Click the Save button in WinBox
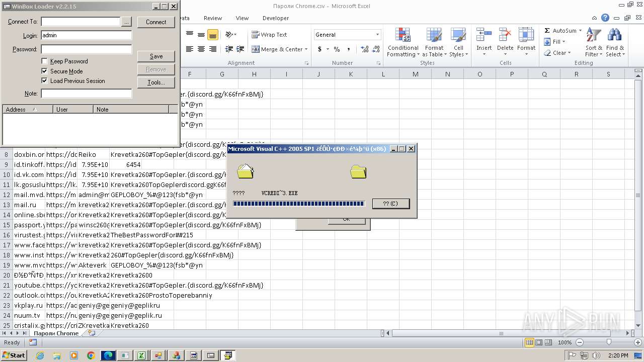 tap(156, 56)
